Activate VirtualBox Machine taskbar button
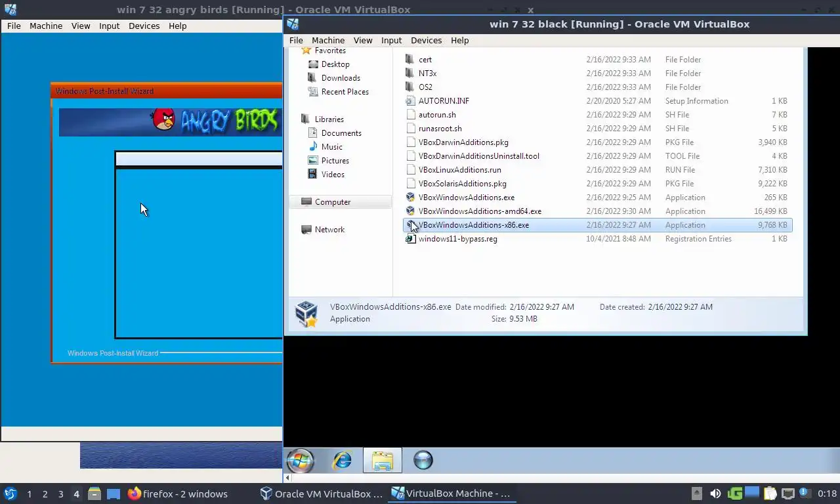 [x=451, y=493]
